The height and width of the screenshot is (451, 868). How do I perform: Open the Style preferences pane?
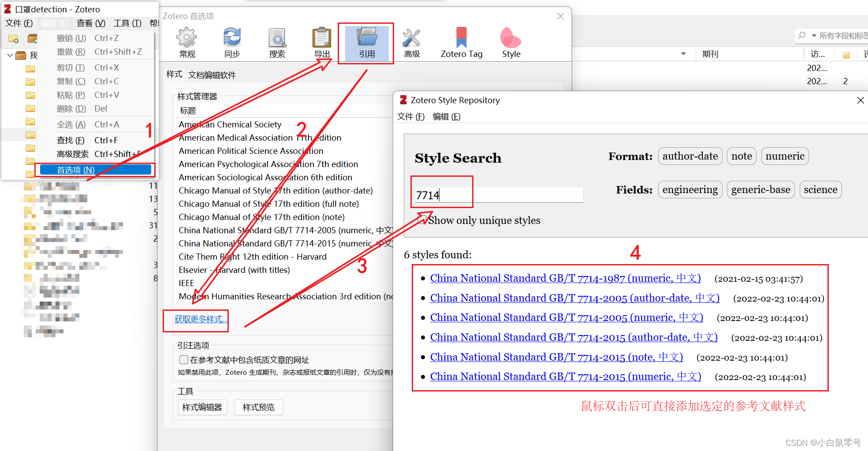511,43
